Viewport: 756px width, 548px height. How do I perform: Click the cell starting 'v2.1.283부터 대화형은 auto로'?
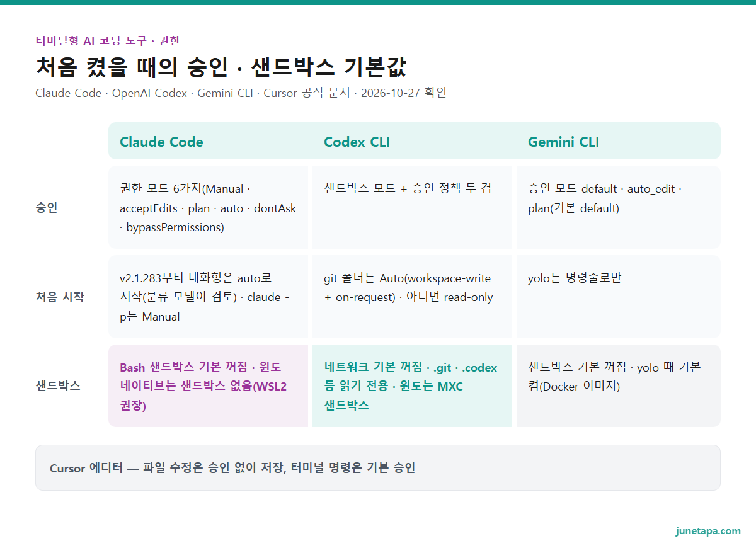point(209,297)
